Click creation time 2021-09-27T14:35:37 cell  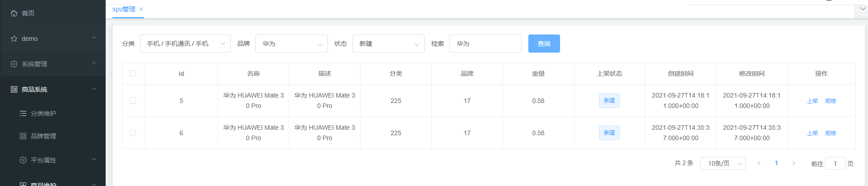(681, 133)
